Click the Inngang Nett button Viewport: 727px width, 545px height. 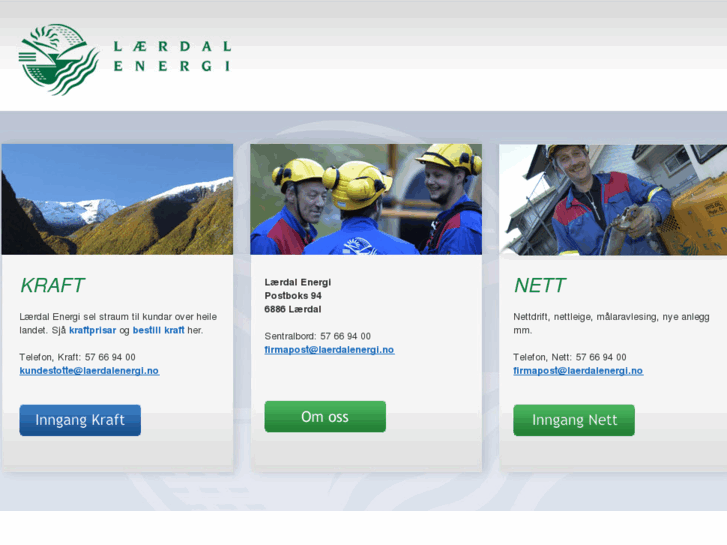coord(574,420)
